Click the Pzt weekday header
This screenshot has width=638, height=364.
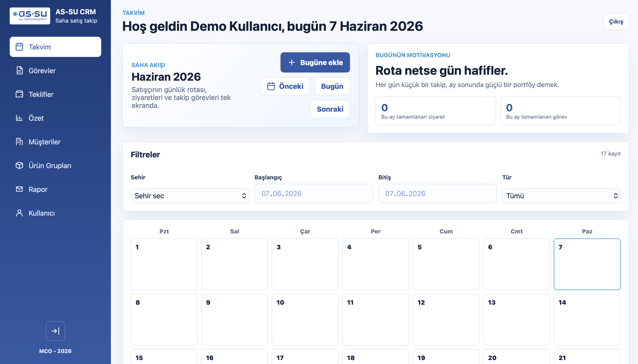(164, 231)
